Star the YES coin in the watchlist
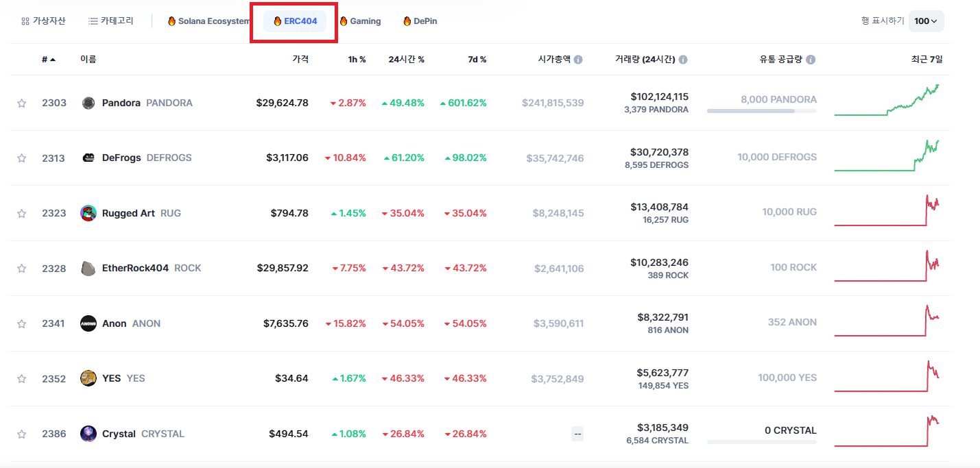Image resolution: width=980 pixels, height=468 pixels. coord(21,379)
